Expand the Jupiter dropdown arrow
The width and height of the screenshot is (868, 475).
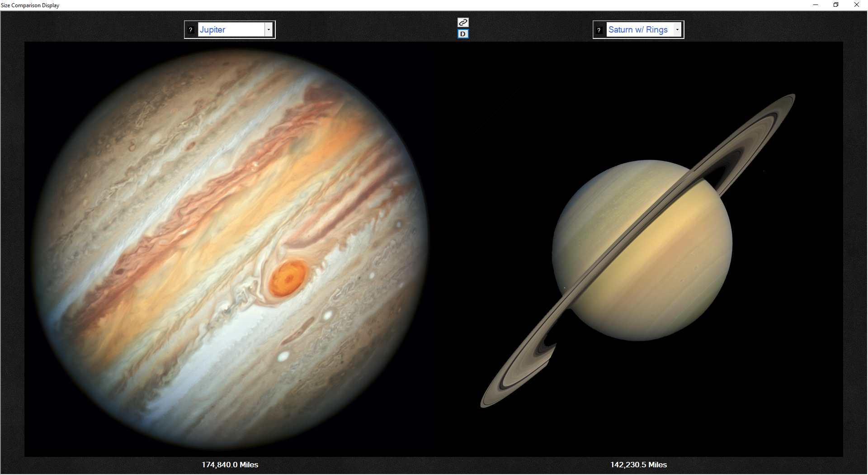point(269,30)
